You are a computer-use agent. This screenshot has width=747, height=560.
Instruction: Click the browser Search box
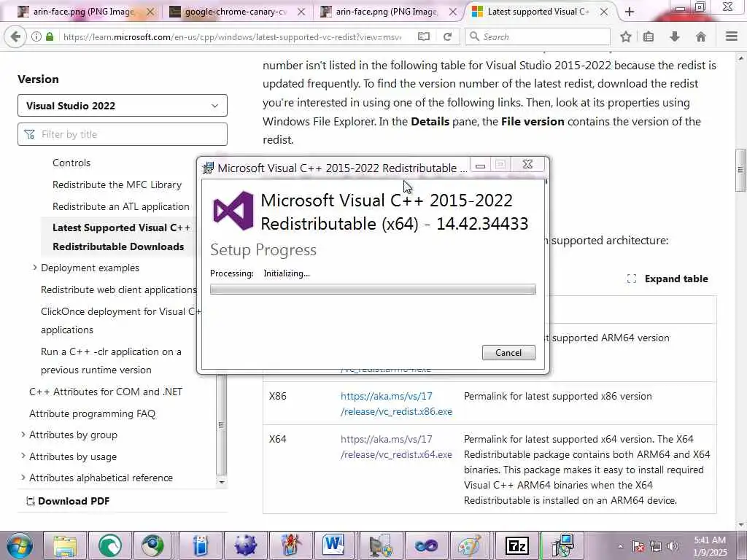(x=537, y=36)
